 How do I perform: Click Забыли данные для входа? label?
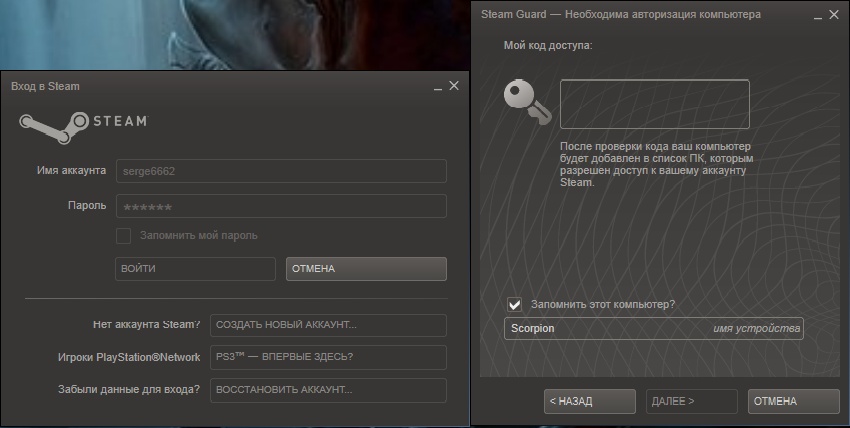pos(129,390)
